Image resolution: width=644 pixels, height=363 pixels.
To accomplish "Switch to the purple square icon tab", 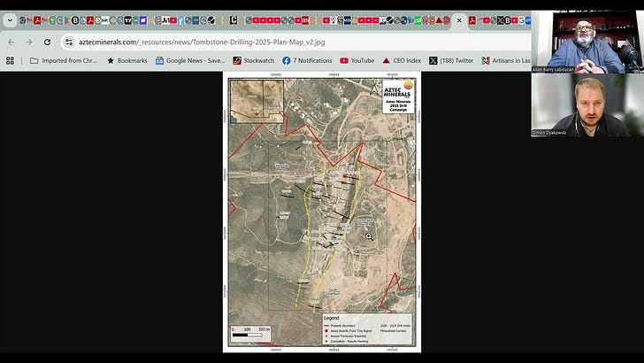I will click(143, 20).
